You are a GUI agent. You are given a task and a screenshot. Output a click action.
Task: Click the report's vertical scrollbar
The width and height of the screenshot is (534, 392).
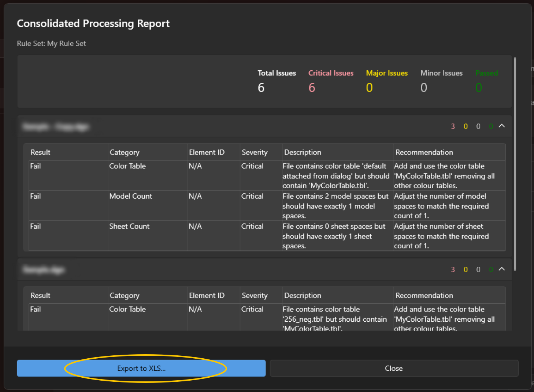coord(515,164)
